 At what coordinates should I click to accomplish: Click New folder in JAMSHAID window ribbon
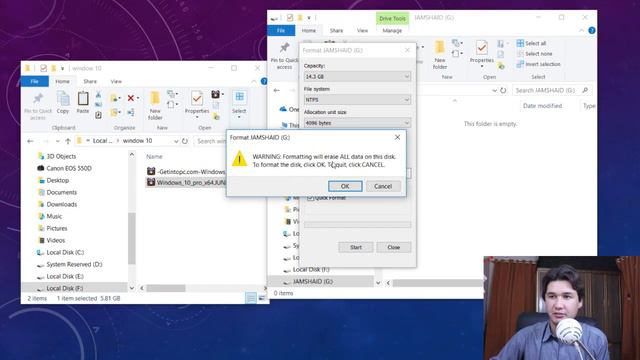point(440,55)
